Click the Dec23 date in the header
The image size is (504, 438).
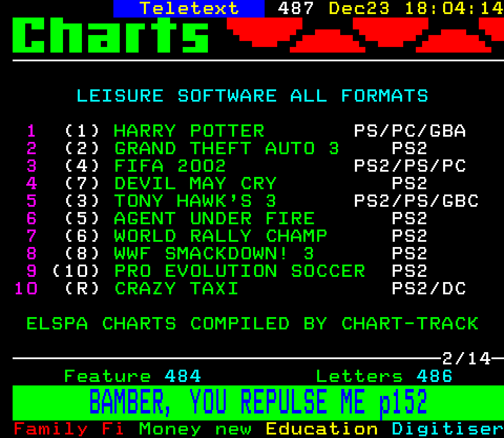coord(359,8)
